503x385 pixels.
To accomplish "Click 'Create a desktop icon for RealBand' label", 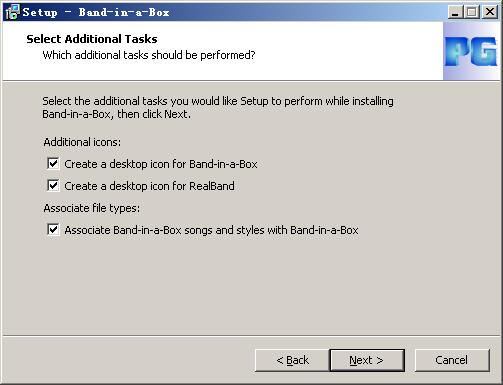I will click(149, 186).
